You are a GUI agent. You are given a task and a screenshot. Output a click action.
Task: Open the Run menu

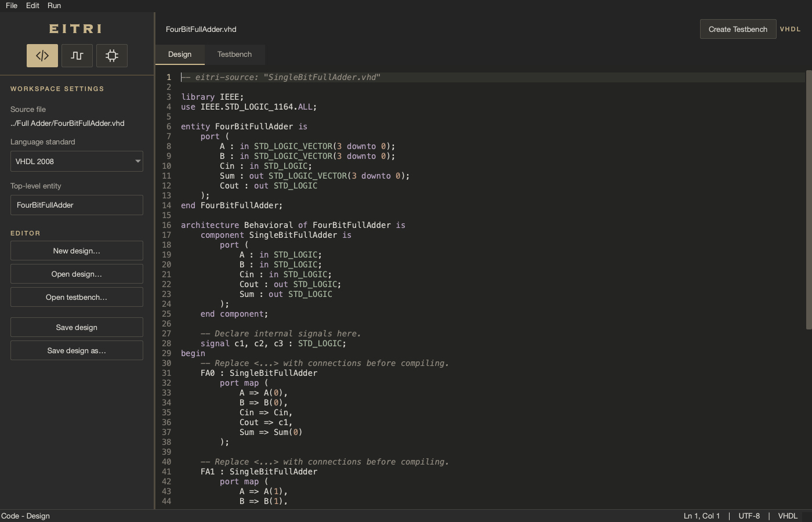click(x=54, y=5)
